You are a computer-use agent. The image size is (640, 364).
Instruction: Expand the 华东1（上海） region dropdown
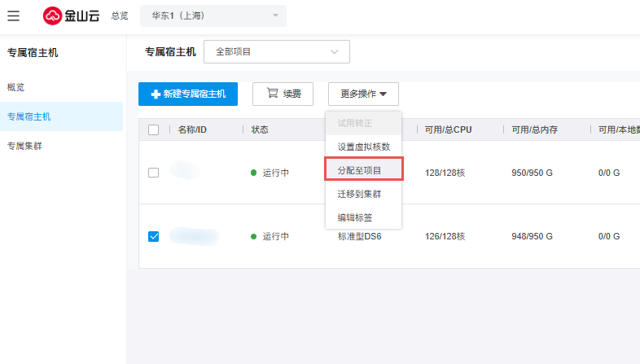pos(213,15)
